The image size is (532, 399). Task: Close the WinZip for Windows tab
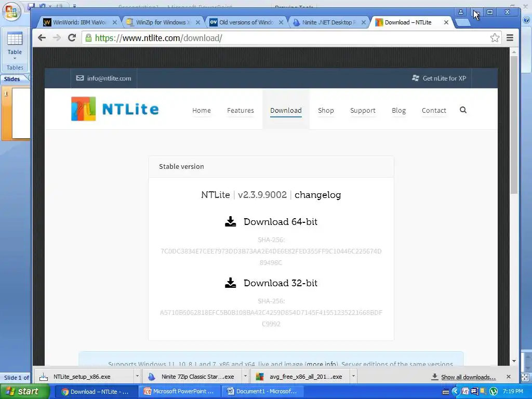[x=198, y=22]
